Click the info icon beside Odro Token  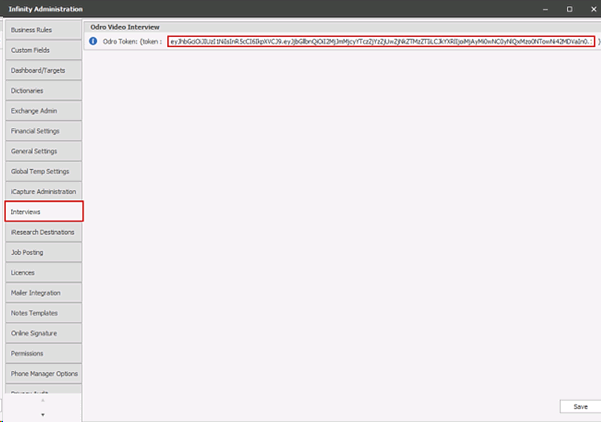[93, 42]
